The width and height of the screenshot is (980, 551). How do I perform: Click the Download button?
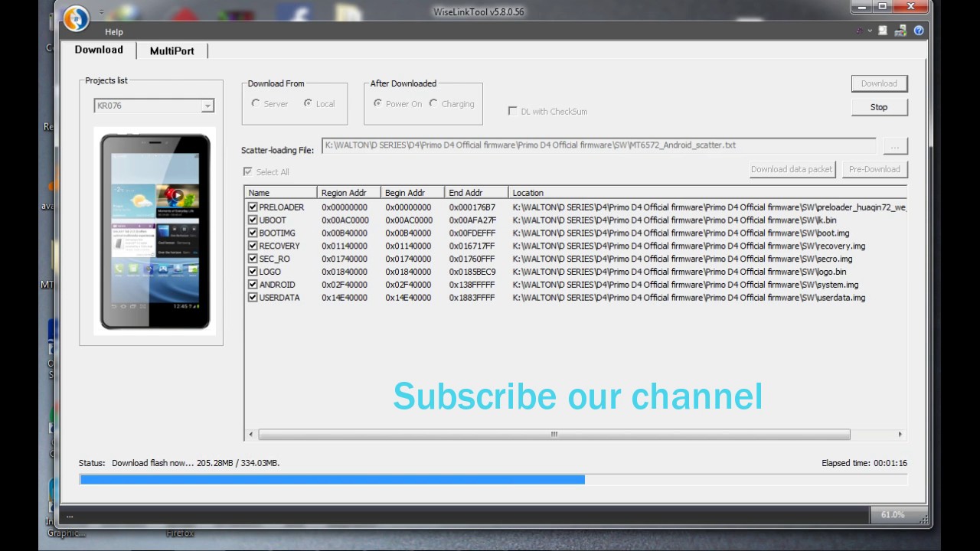[879, 83]
